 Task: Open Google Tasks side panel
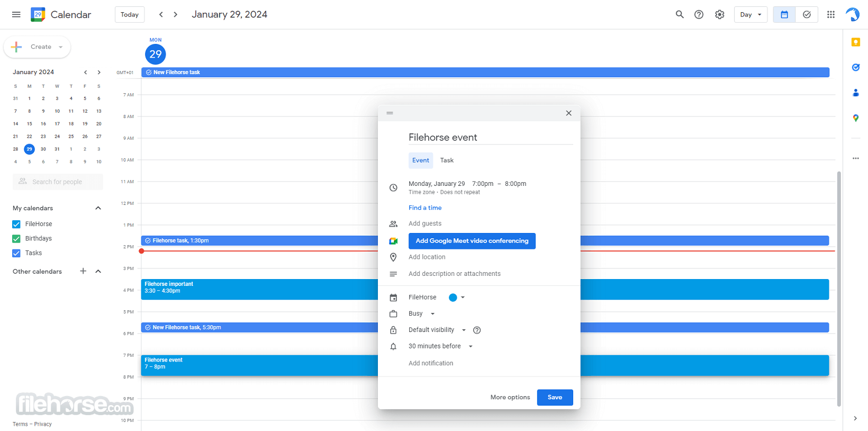point(856,67)
